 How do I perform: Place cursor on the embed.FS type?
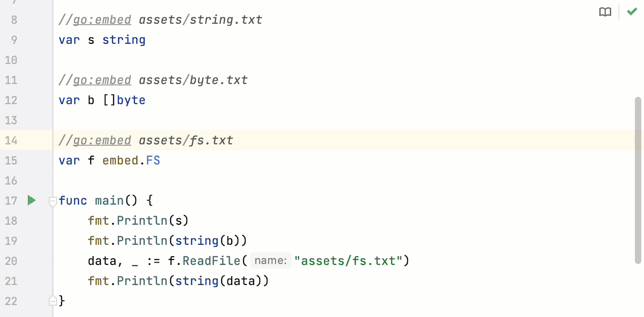pos(131,160)
